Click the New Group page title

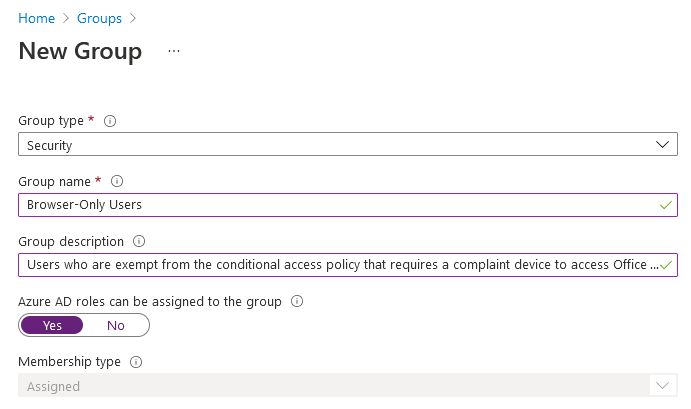point(80,51)
